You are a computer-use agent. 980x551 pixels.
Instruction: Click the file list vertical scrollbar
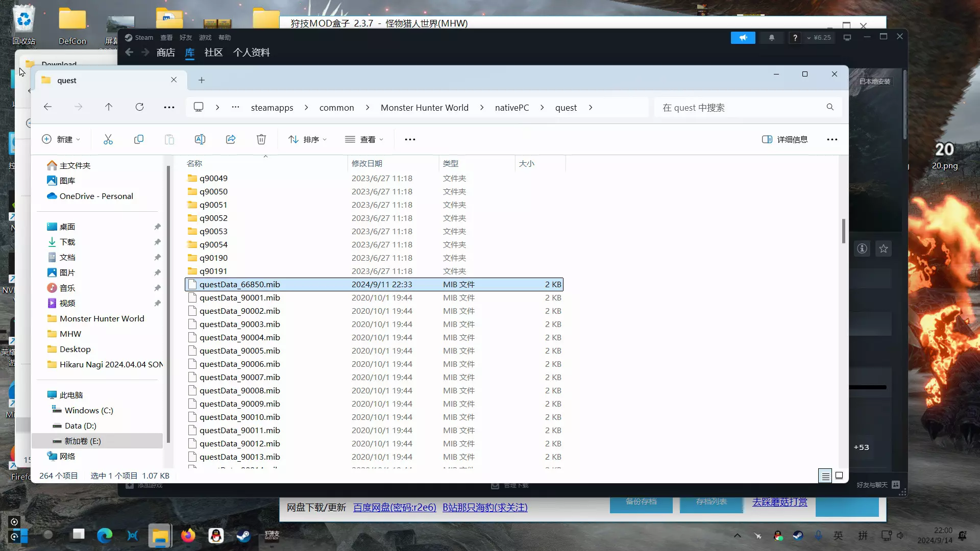(843, 231)
